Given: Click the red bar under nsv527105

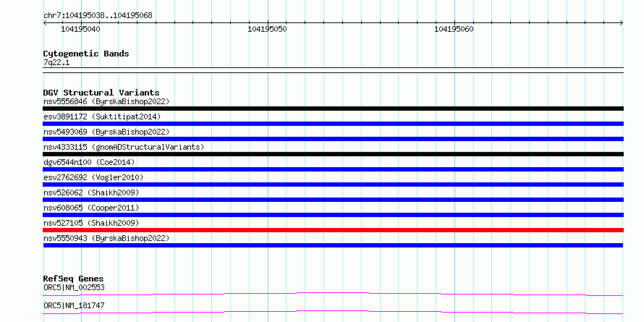Looking at the screenshot, I should 333,230.
